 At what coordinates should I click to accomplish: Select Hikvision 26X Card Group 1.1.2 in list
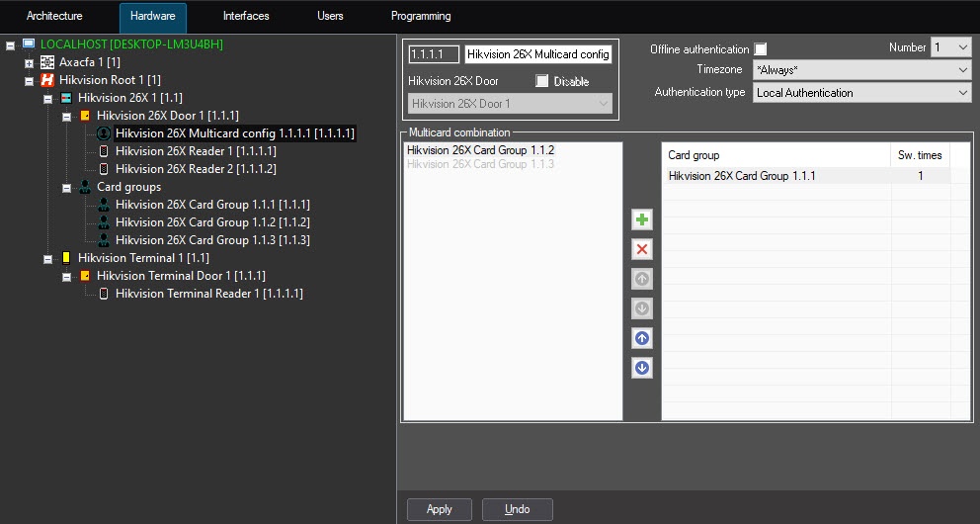[481, 150]
